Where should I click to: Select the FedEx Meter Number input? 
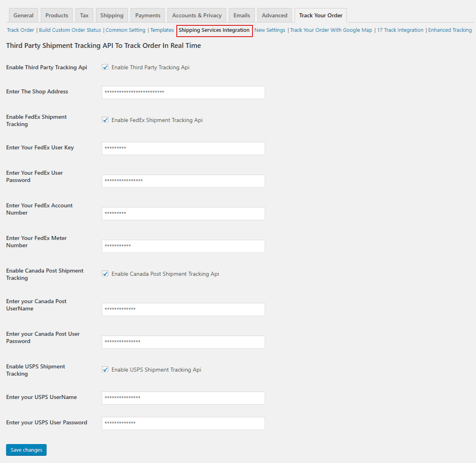[x=183, y=246]
